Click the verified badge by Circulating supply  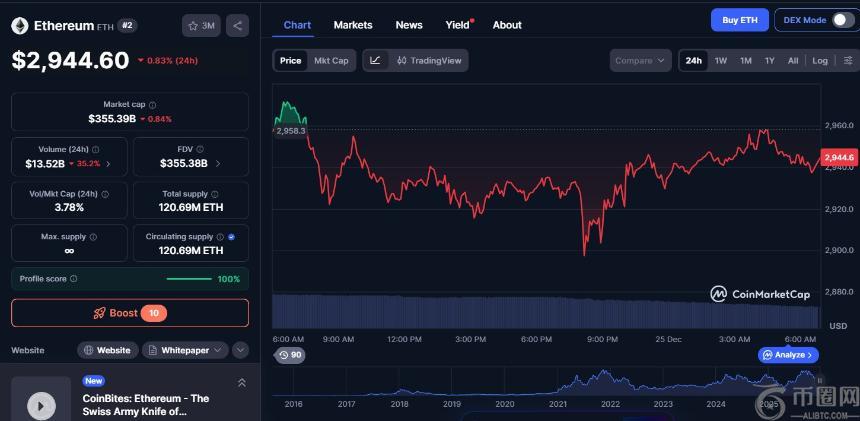[x=232, y=237]
